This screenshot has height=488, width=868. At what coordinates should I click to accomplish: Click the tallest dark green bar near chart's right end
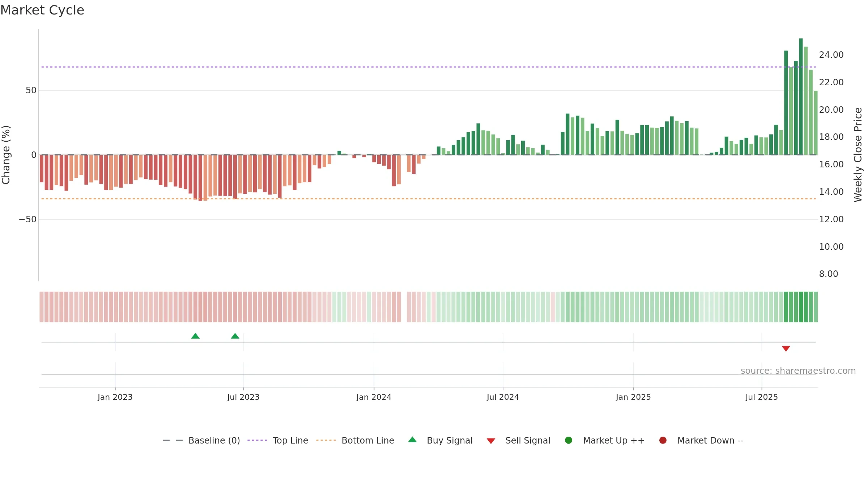pos(801,97)
